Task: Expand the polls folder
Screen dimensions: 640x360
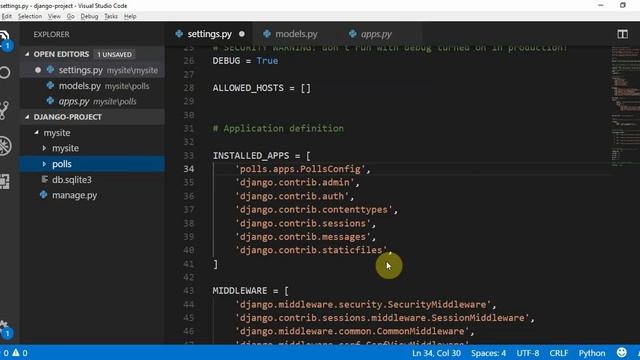Action: click(x=44, y=164)
